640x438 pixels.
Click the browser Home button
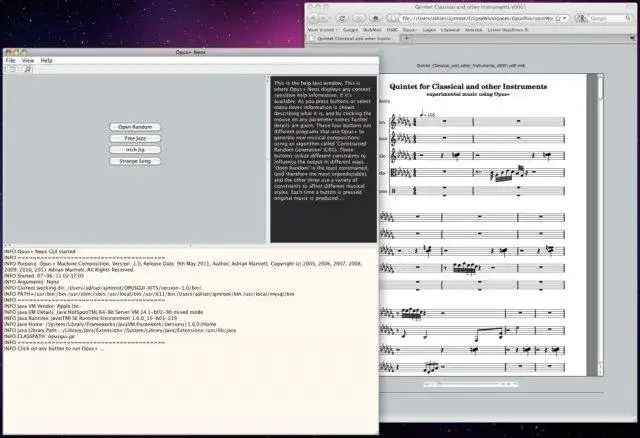pos(376,18)
